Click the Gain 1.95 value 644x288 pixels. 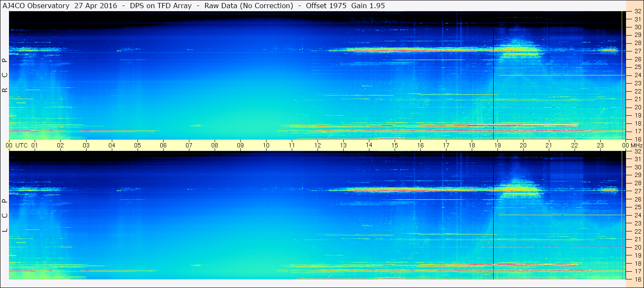[x=368, y=6]
